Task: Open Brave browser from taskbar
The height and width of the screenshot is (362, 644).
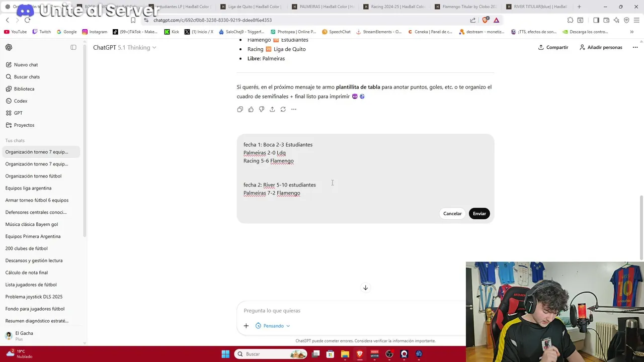Action: pos(360,354)
